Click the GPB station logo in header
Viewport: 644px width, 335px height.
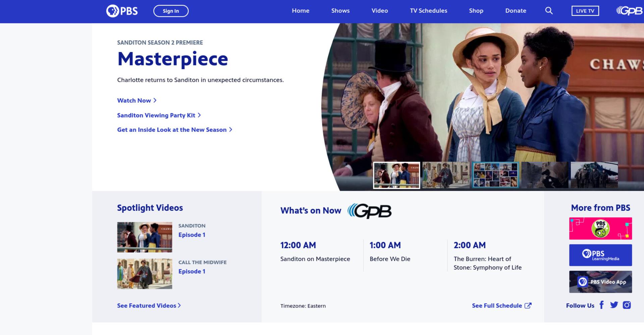[630, 11]
